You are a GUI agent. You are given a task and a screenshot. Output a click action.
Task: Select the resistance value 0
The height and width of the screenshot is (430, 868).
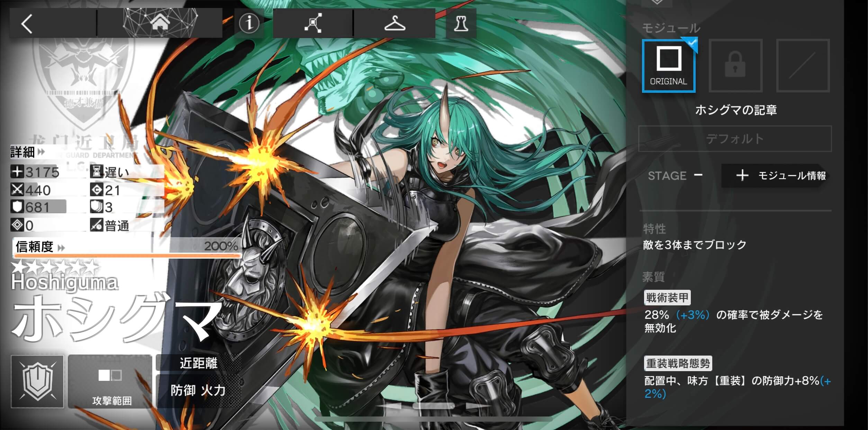[x=29, y=225]
